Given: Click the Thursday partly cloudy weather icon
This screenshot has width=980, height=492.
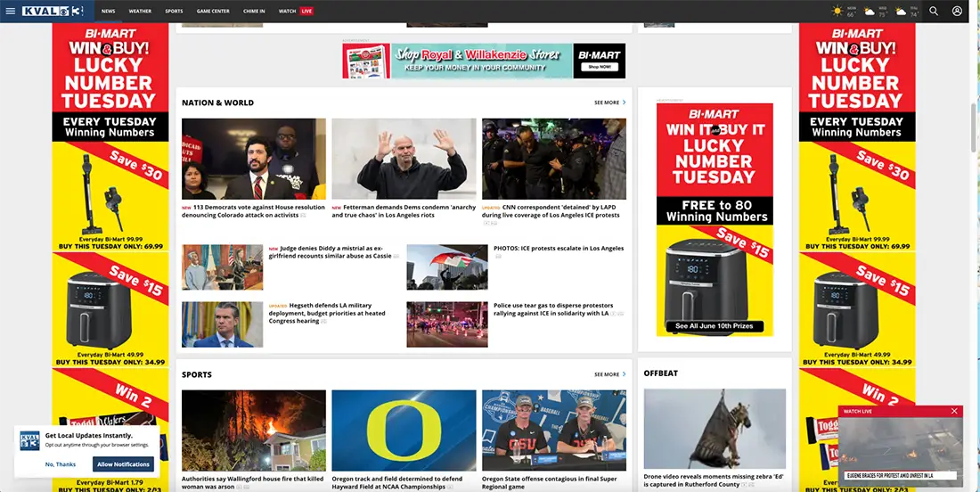Looking at the screenshot, I should [900, 12].
